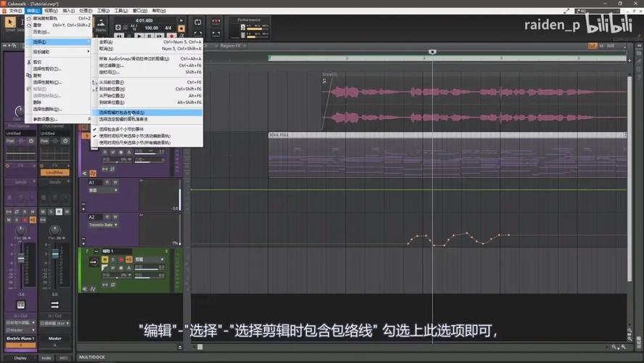Image resolution: width=644 pixels, height=363 pixels.
Task: Switch to the console Audio tab
Action: point(46,358)
